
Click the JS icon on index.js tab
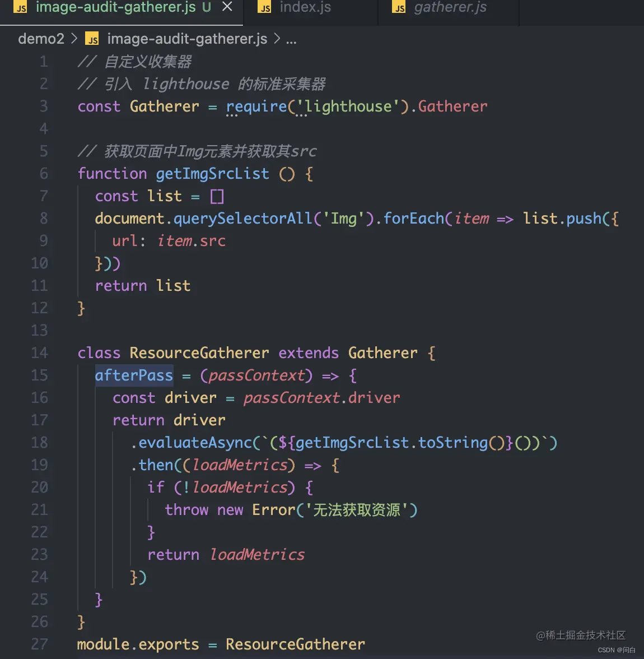pos(264,7)
